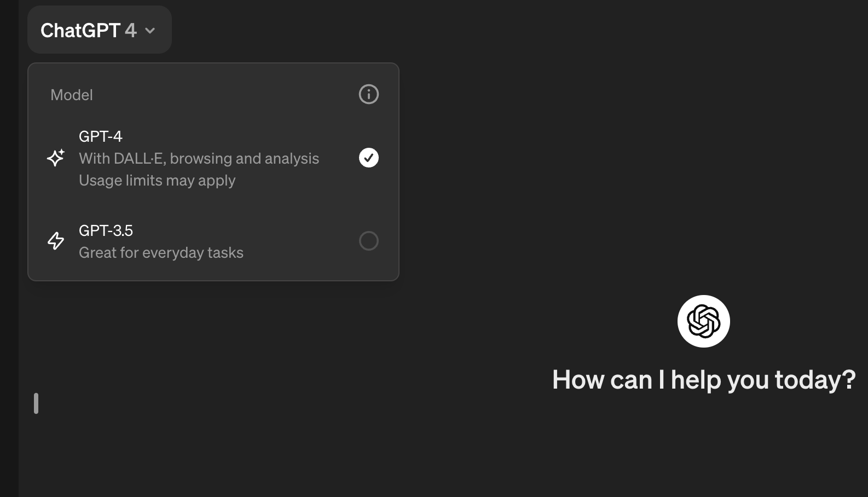Choose the GPT-3.5 menu entry title
868x497 pixels.
[106, 230]
